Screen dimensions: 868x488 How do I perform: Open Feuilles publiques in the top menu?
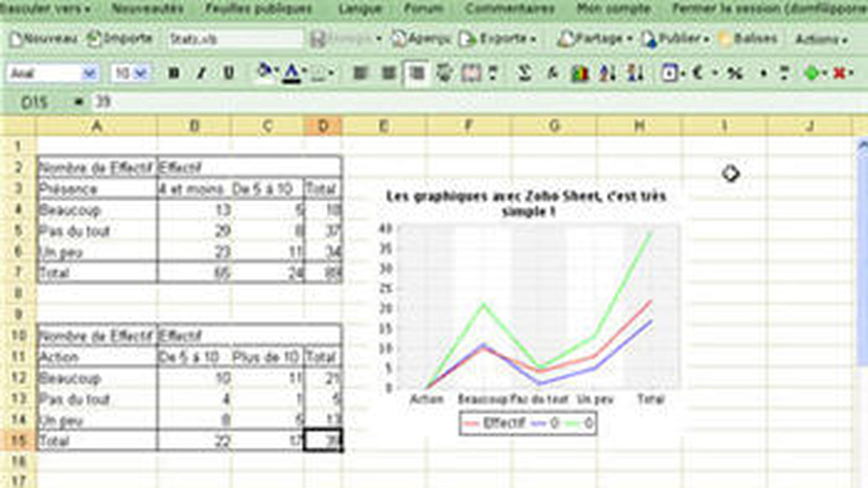coord(259,9)
